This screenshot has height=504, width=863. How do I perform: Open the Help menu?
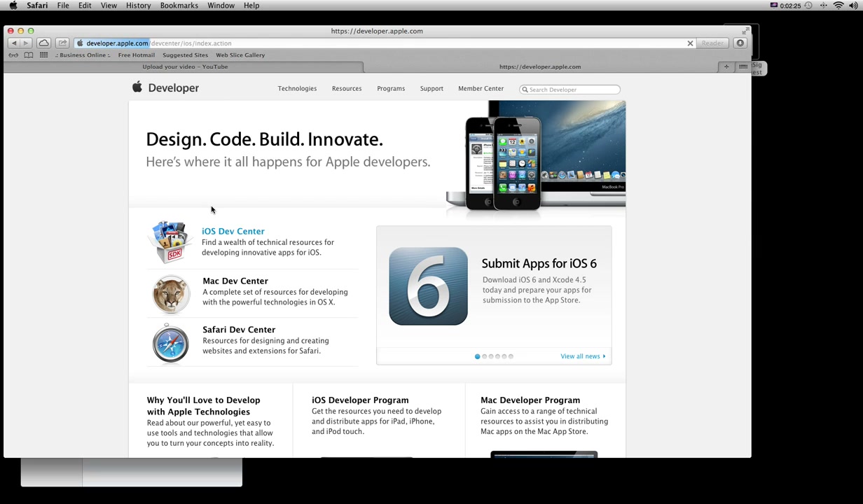point(251,6)
